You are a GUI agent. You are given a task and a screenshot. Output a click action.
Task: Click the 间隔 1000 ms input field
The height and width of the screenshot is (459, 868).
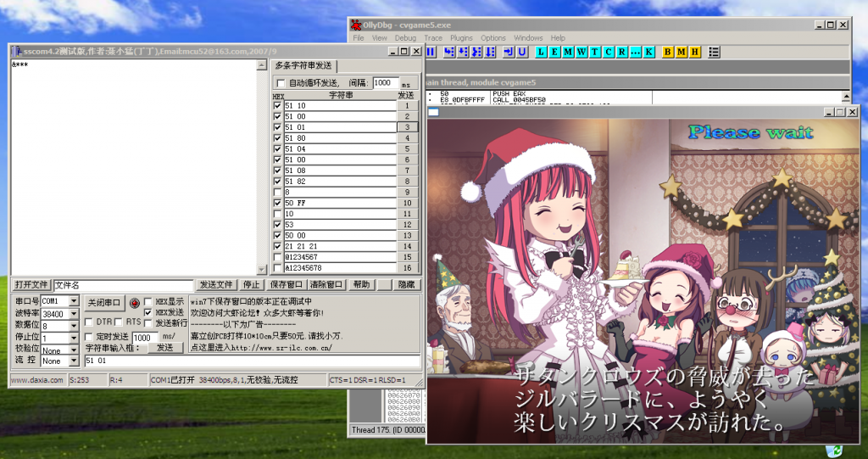[x=386, y=83]
